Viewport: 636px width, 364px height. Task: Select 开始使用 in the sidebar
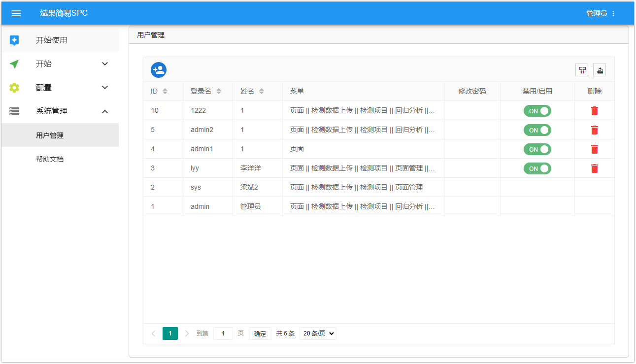(51, 40)
